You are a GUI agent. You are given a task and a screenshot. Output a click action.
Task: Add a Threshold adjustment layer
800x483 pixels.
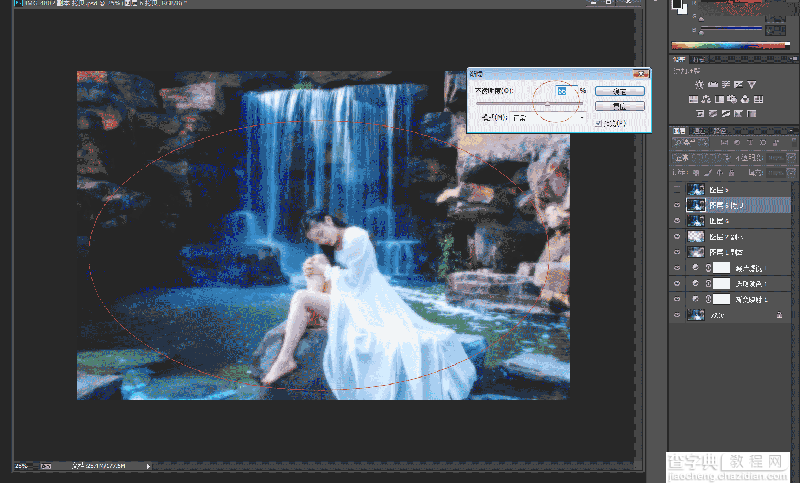(726, 114)
